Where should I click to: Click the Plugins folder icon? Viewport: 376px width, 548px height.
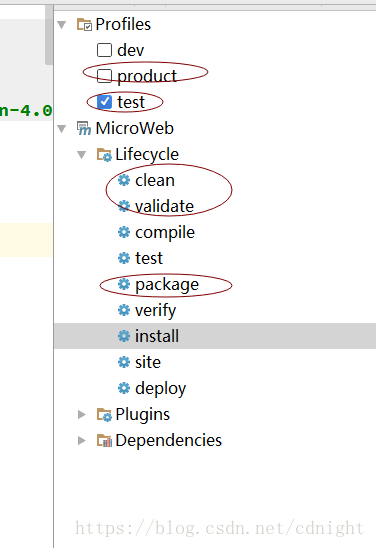click(x=104, y=414)
